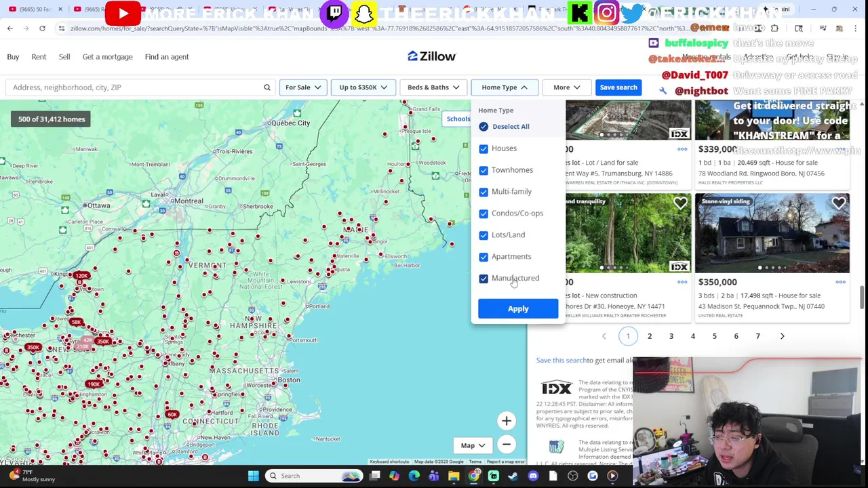Open the For Sale filter dropdown
Viewport: 868px width, 488px height.
pyautogui.click(x=303, y=87)
